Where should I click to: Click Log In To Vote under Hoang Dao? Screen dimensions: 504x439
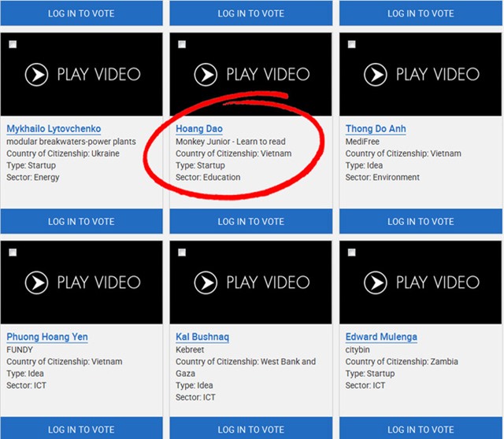(x=251, y=222)
